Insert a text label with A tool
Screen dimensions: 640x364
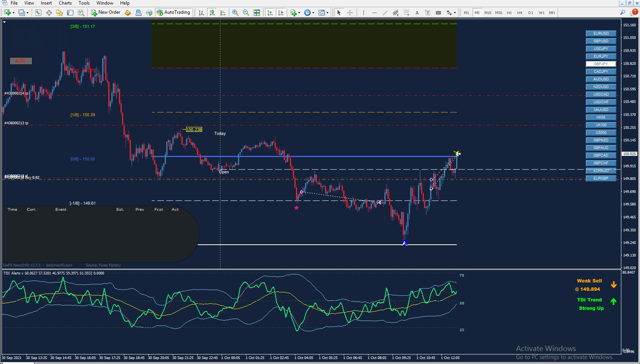417,13
